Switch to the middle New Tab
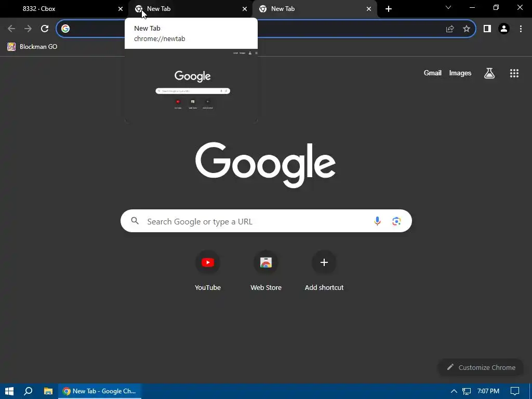This screenshot has width=532, height=399. click(x=190, y=9)
